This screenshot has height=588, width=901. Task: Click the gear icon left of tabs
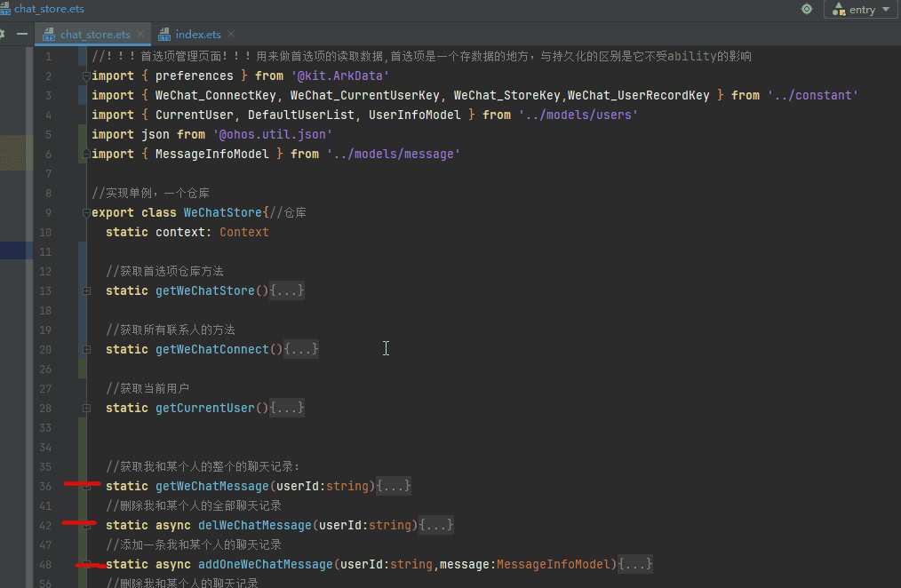3,35
